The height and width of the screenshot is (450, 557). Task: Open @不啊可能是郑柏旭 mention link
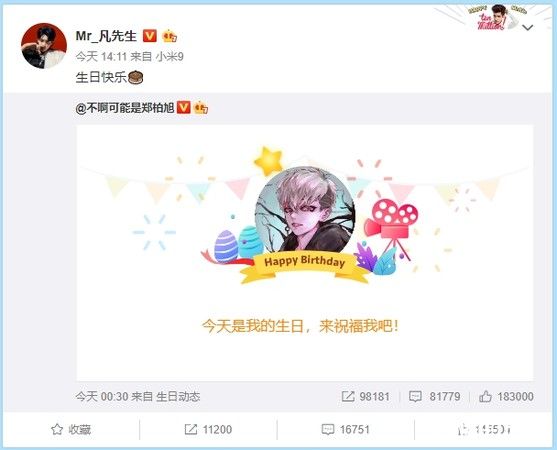125,108
